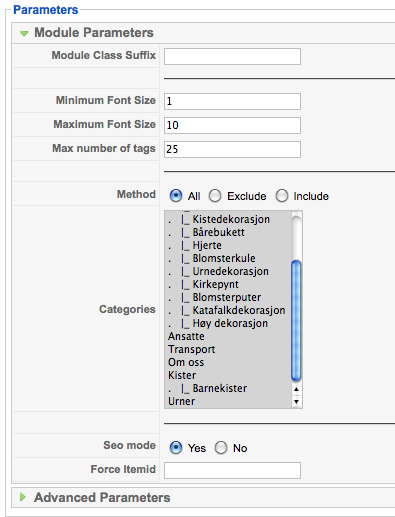
Task: Select Urner category
Action: pos(228,401)
